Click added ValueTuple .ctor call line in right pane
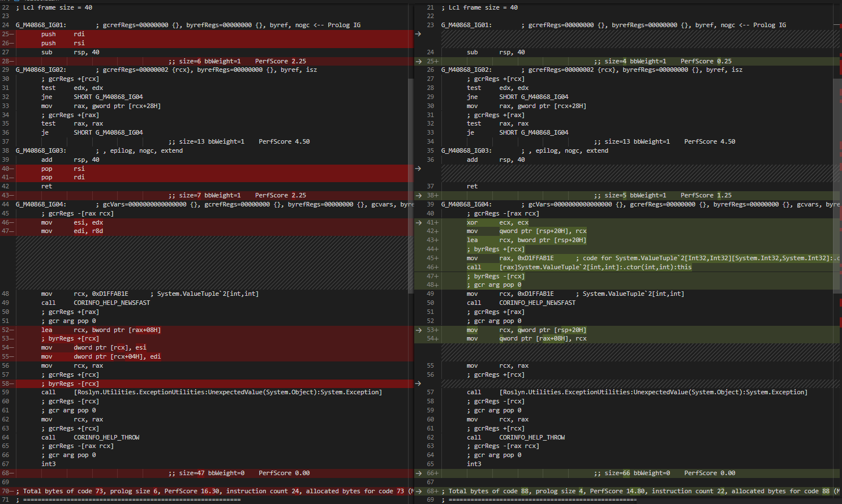Screen dimensions: 842x504 coord(579,267)
